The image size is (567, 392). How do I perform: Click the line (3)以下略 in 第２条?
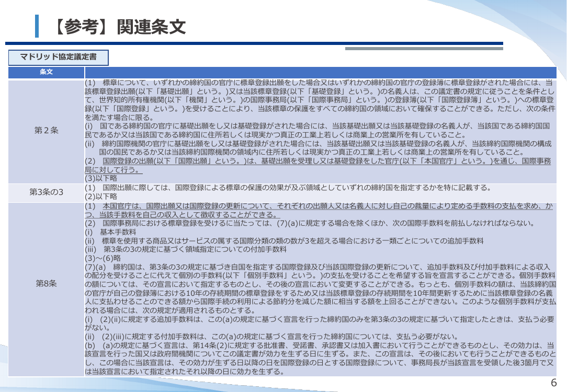click(x=101, y=178)
